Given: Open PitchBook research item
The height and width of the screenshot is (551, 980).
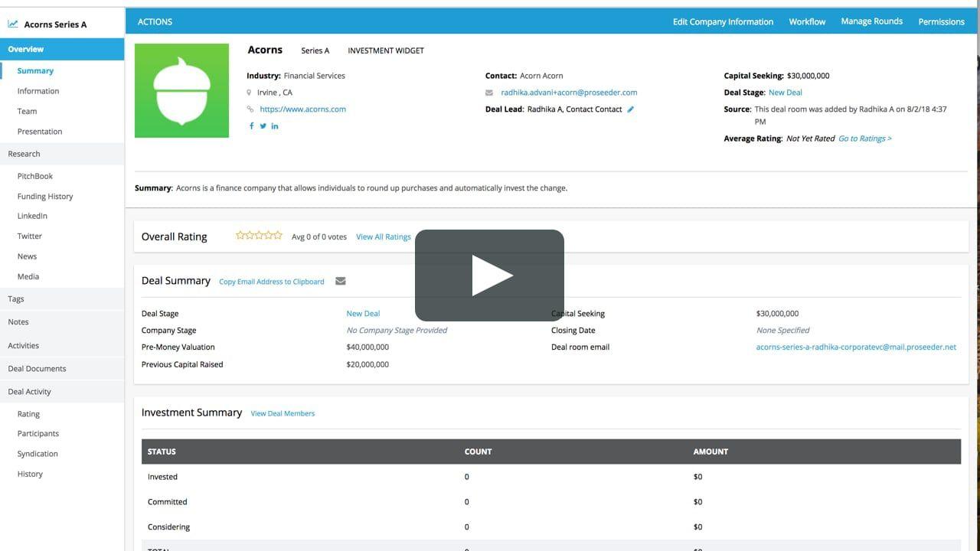Looking at the screenshot, I should pyautogui.click(x=35, y=176).
